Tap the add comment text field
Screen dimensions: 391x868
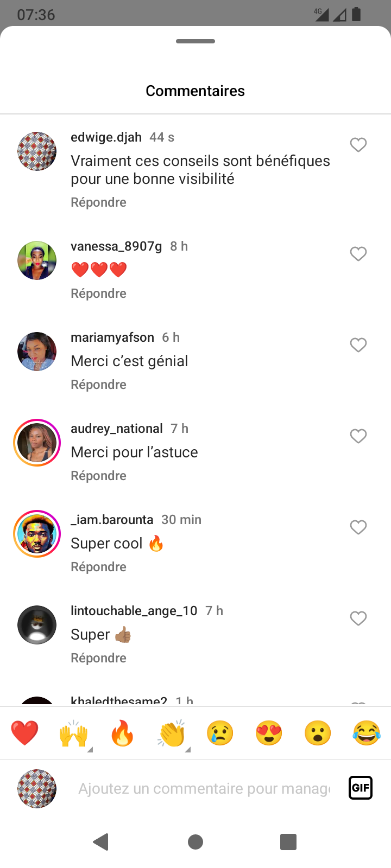coord(204,788)
